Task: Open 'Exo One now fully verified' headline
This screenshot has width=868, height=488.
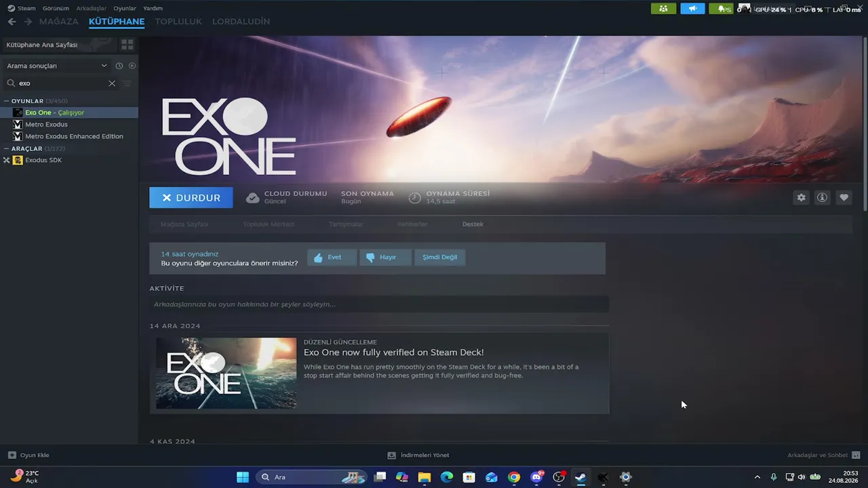Action: click(x=394, y=352)
